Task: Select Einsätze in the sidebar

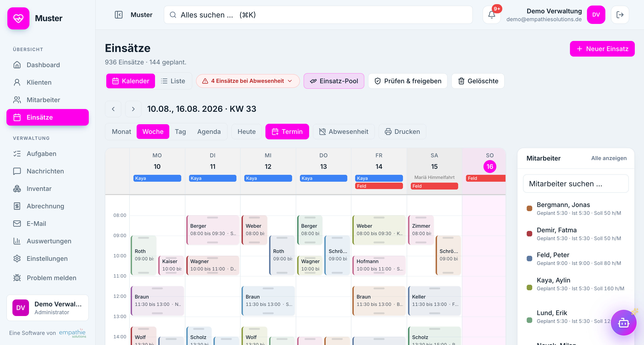Action: pos(48,117)
